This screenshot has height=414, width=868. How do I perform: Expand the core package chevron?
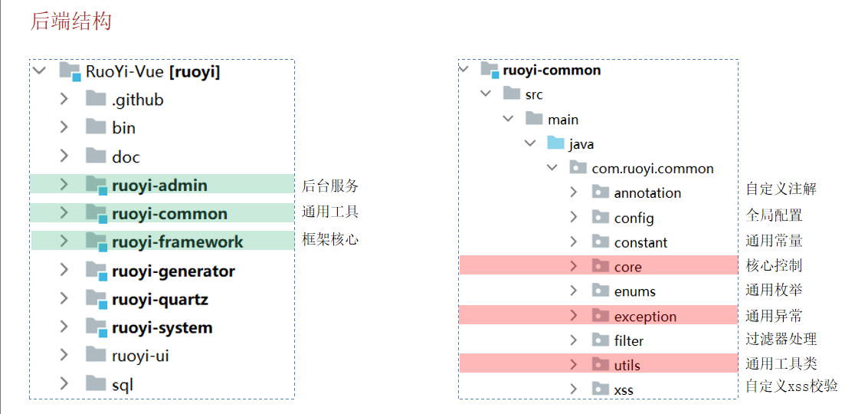pos(574,266)
